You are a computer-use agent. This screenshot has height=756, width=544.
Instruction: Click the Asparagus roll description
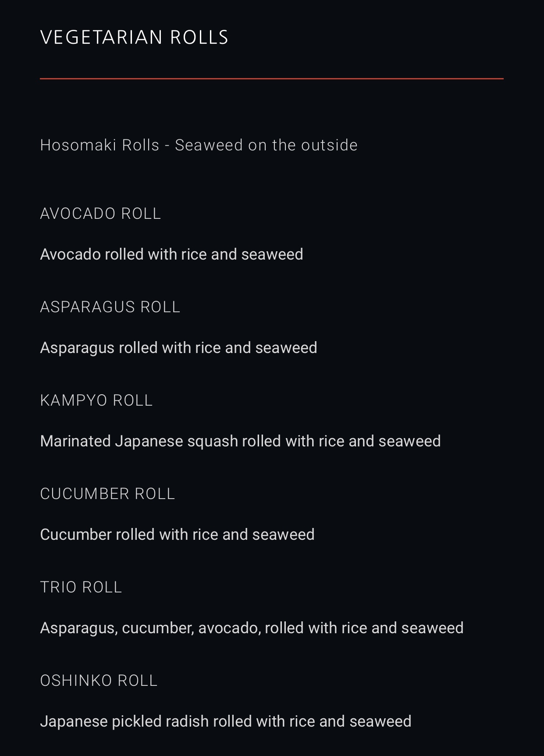(178, 348)
